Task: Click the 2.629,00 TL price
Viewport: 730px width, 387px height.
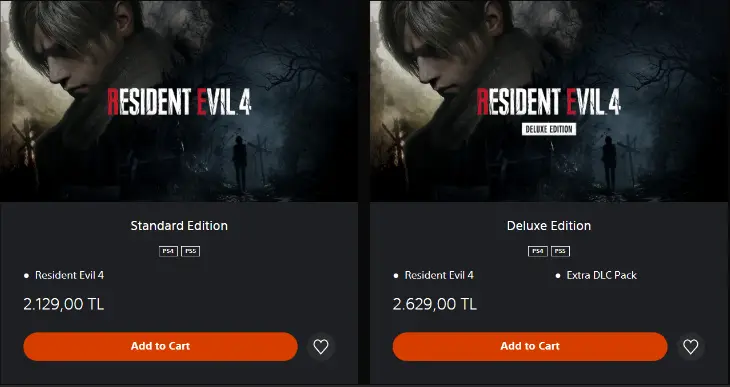Action: tap(435, 305)
